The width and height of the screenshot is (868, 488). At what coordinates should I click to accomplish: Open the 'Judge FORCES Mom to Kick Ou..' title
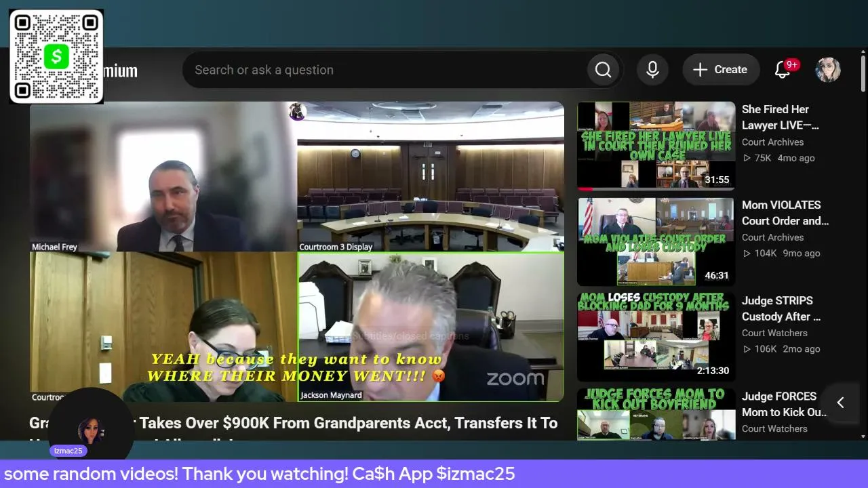(785, 404)
